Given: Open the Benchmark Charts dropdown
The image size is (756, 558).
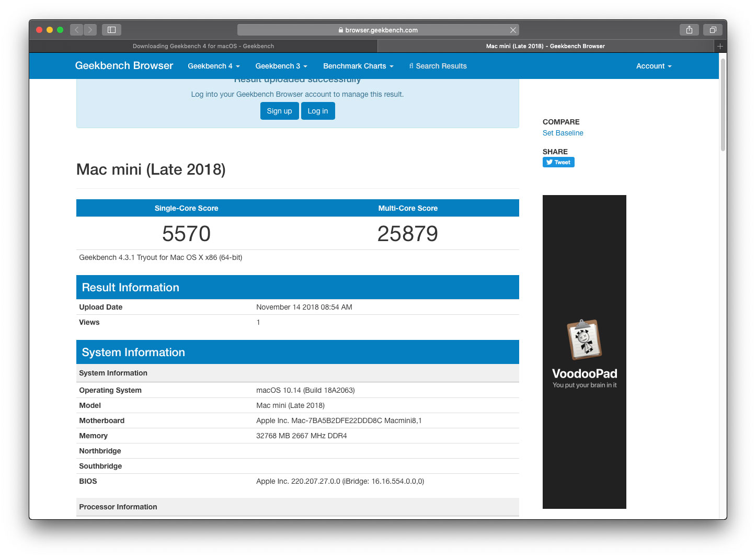Looking at the screenshot, I should pyautogui.click(x=358, y=66).
